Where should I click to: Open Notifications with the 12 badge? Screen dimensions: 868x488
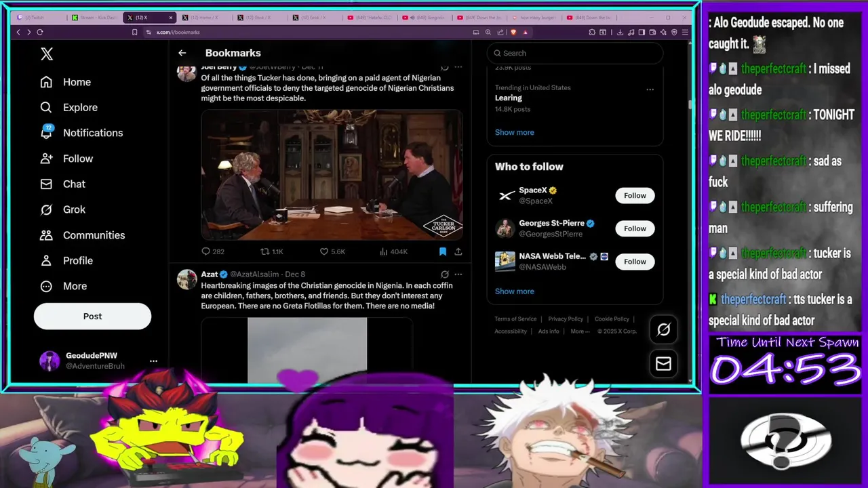pos(81,133)
